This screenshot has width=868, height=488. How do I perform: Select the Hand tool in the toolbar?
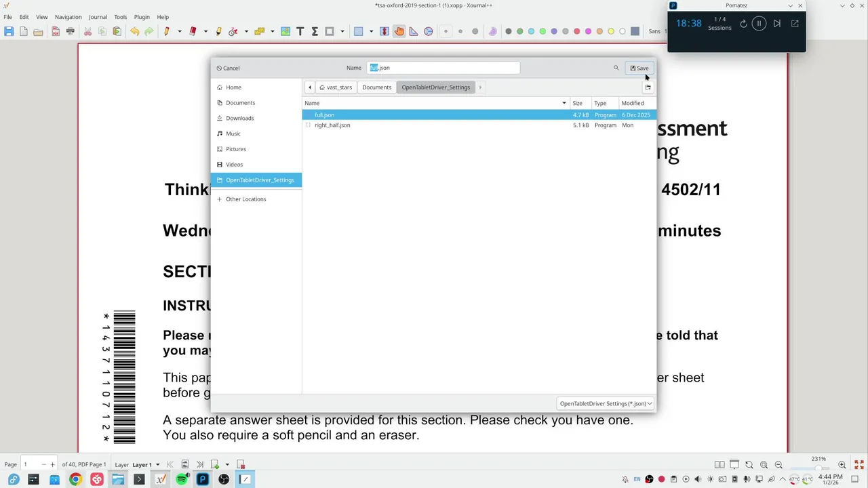(x=399, y=31)
